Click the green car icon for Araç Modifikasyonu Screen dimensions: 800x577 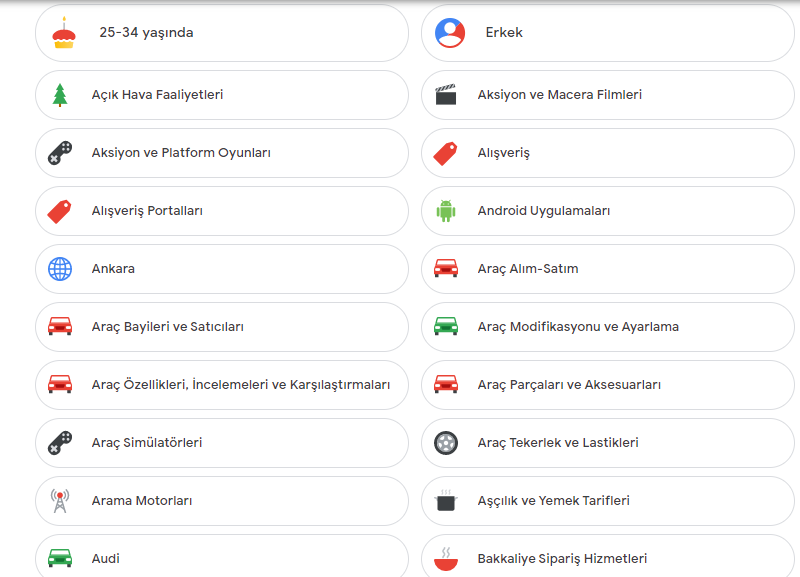[x=446, y=327]
